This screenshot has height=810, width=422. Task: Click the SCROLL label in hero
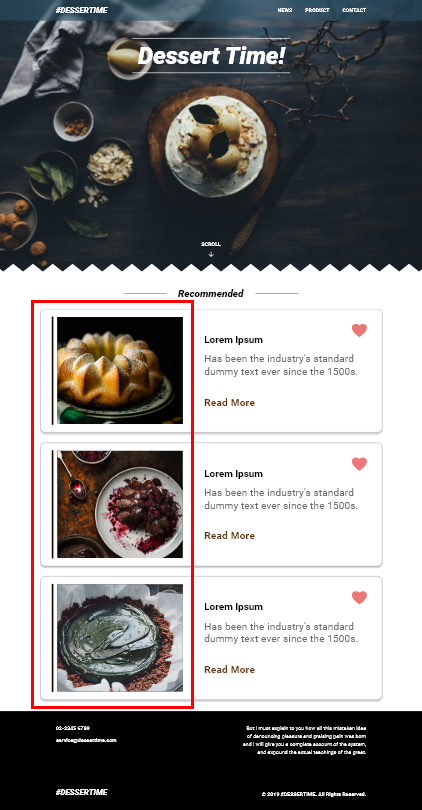tap(211, 244)
